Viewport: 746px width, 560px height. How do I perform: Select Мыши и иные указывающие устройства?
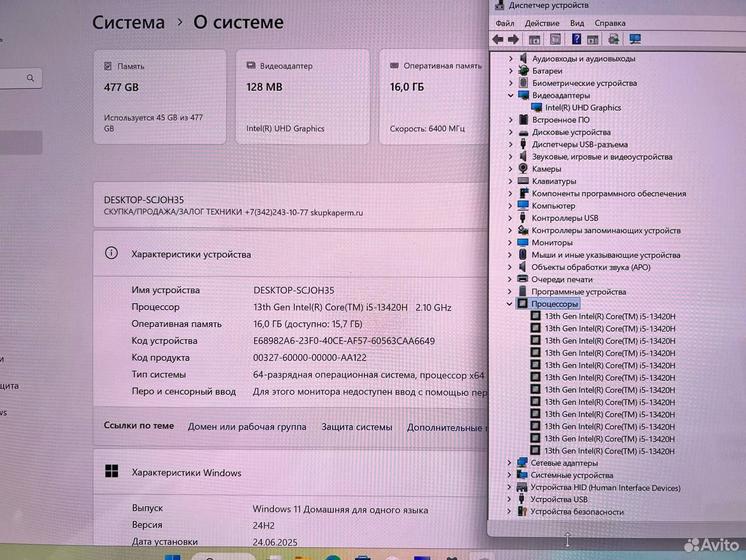tap(606, 255)
